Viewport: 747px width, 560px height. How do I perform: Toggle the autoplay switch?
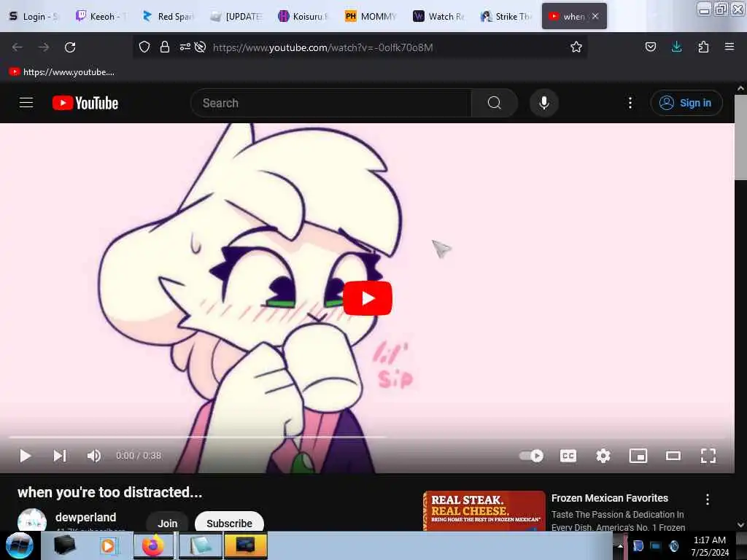pyautogui.click(x=531, y=456)
